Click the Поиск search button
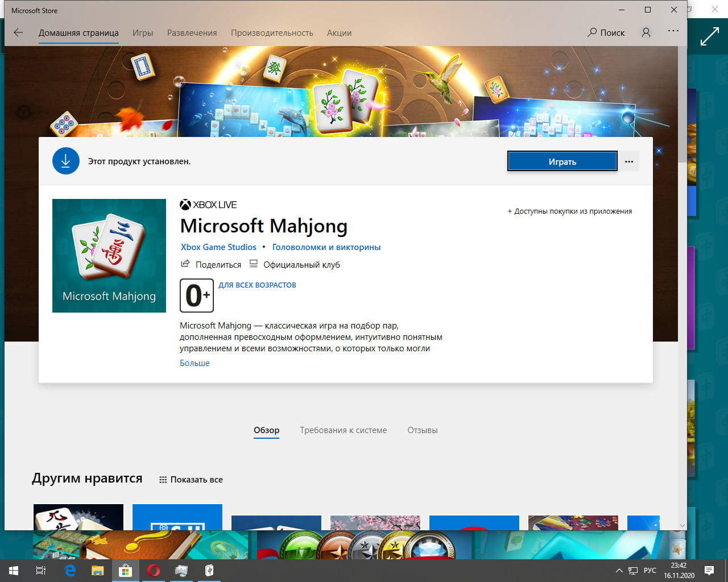This screenshot has height=582, width=728. pos(606,32)
